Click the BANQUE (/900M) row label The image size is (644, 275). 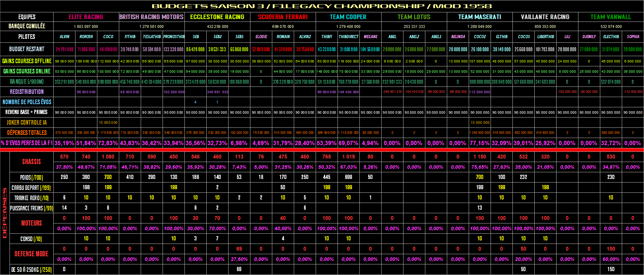pyautogui.click(x=27, y=82)
